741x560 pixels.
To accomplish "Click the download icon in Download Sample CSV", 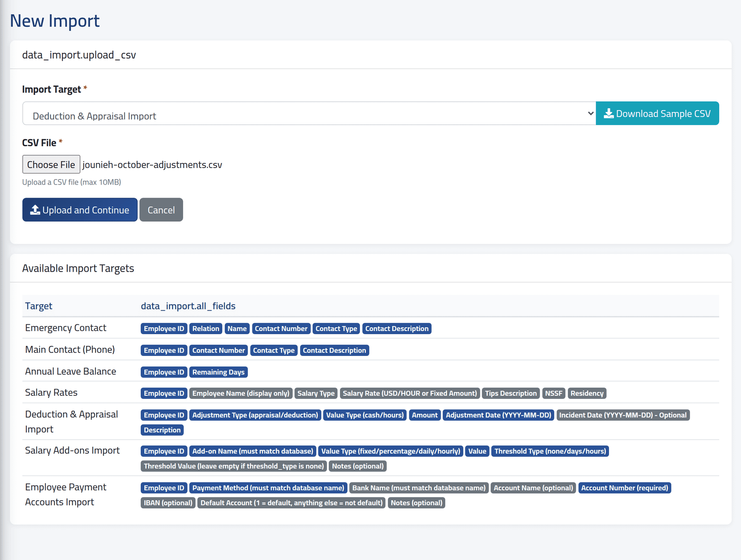I will [x=609, y=113].
